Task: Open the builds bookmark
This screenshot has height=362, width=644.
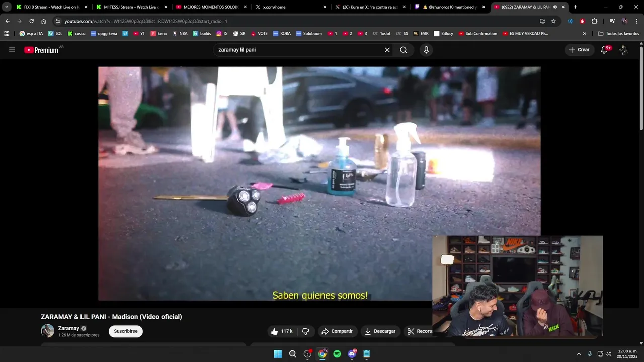Action: pos(202,33)
